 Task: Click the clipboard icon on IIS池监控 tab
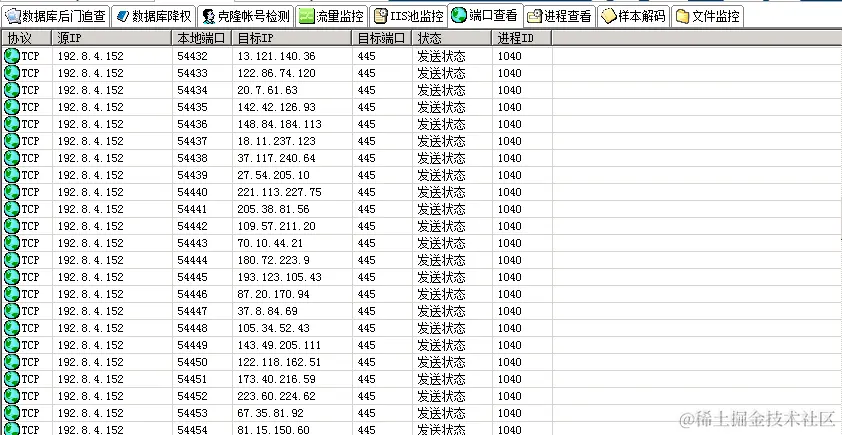point(380,17)
